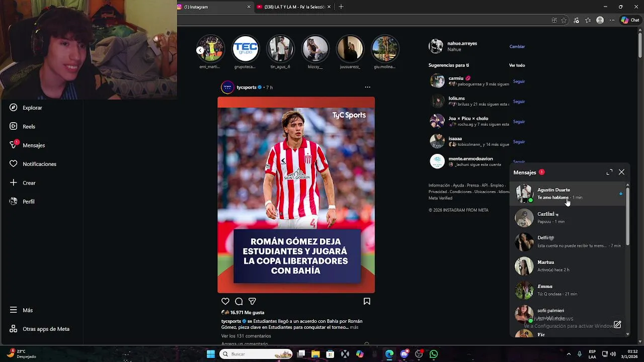644x362 pixels.
Task: Click the Mensajes panel scrollbar
Action: [x=627, y=216]
